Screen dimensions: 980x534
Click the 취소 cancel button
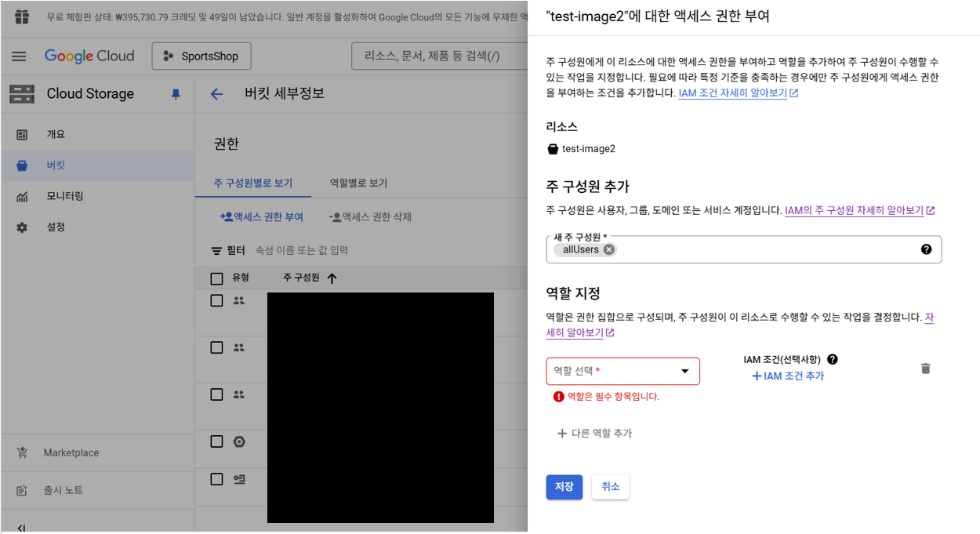(610, 486)
